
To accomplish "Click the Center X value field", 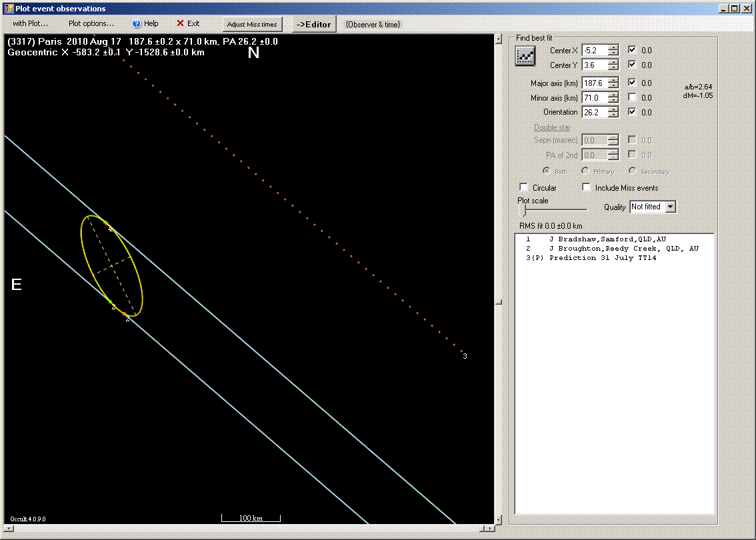I will (x=595, y=50).
